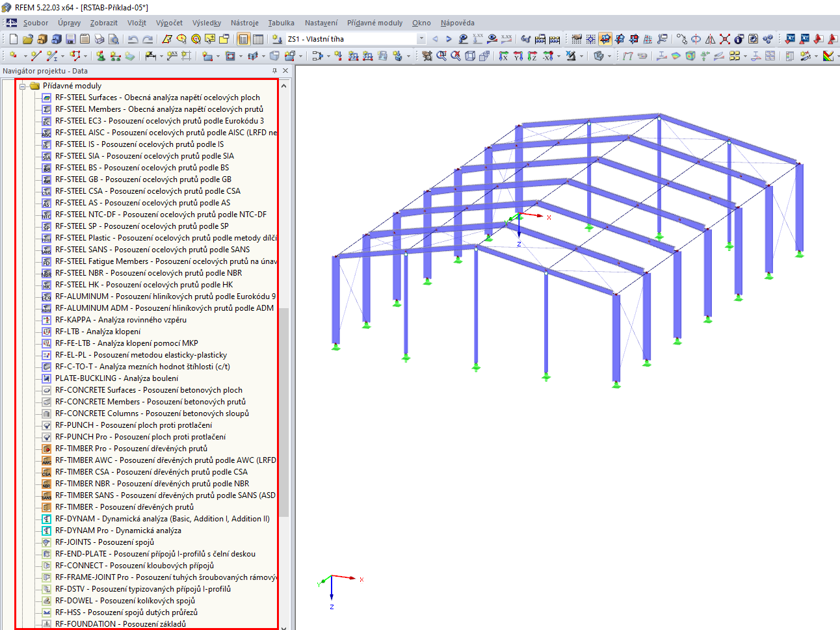The width and height of the screenshot is (840, 630).
Task: Open dropdown arrow beside the new node icon
Action: (x=25, y=56)
